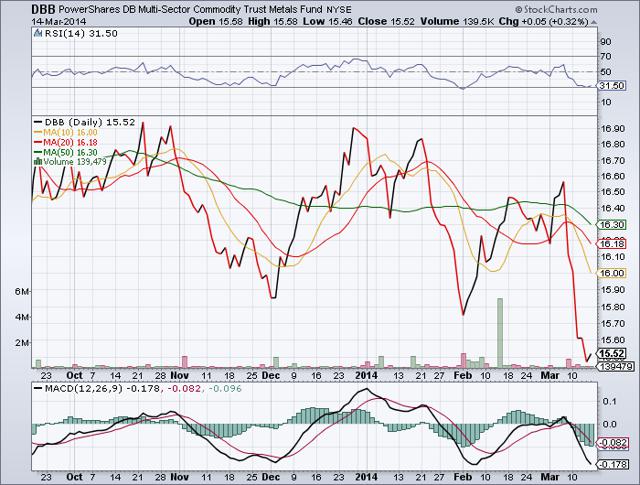Click the Feb label on price axis
The image size is (640, 485).
(x=462, y=375)
